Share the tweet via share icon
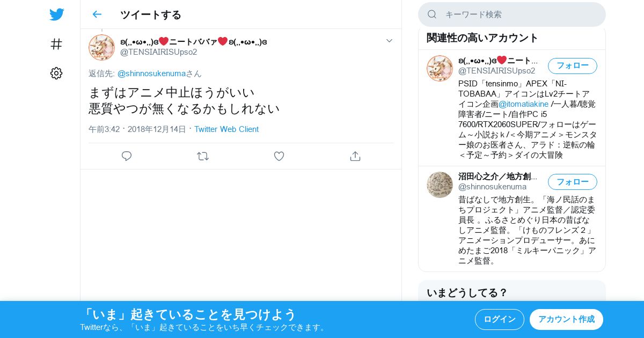This screenshot has height=338, width=644. coord(355,156)
